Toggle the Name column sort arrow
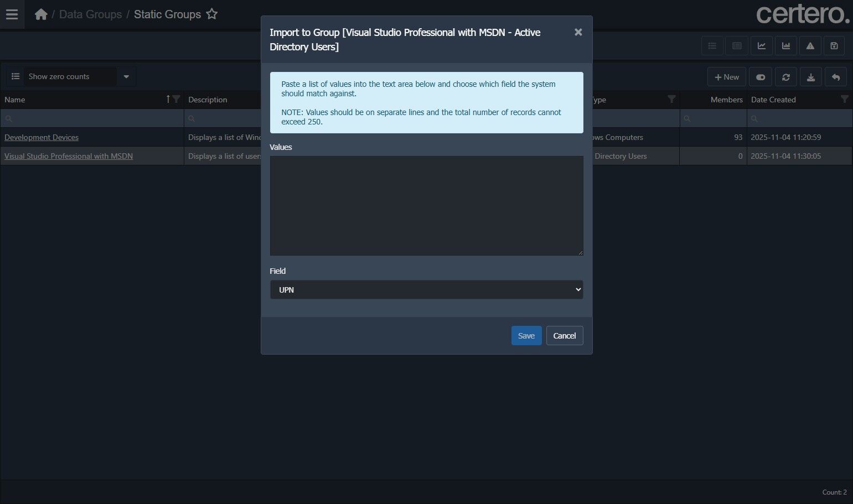Image resolution: width=853 pixels, height=504 pixels. [168, 99]
